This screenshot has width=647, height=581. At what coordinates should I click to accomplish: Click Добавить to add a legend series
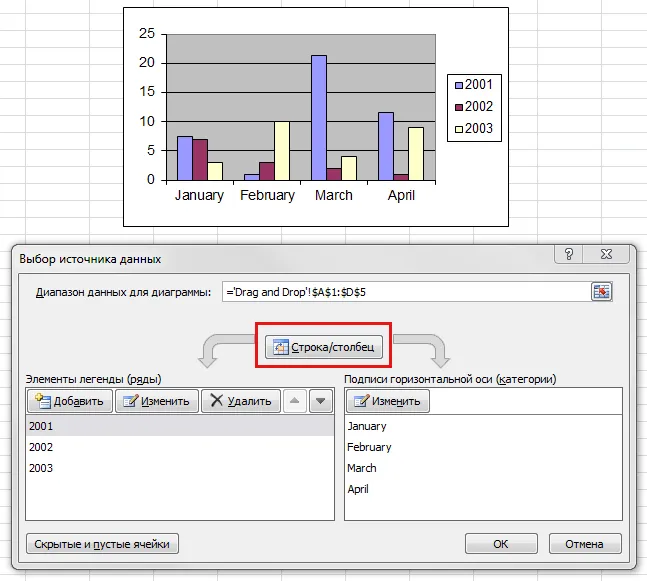coord(70,401)
